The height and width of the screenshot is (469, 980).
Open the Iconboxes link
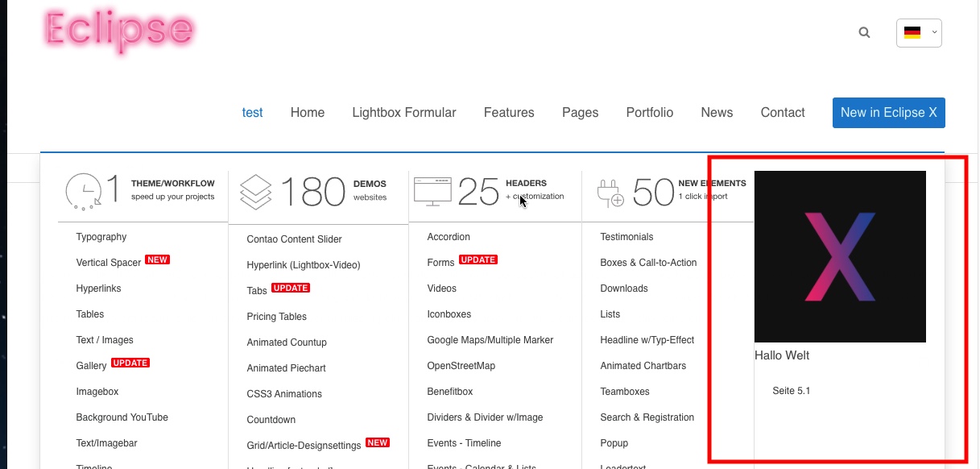pyautogui.click(x=449, y=314)
